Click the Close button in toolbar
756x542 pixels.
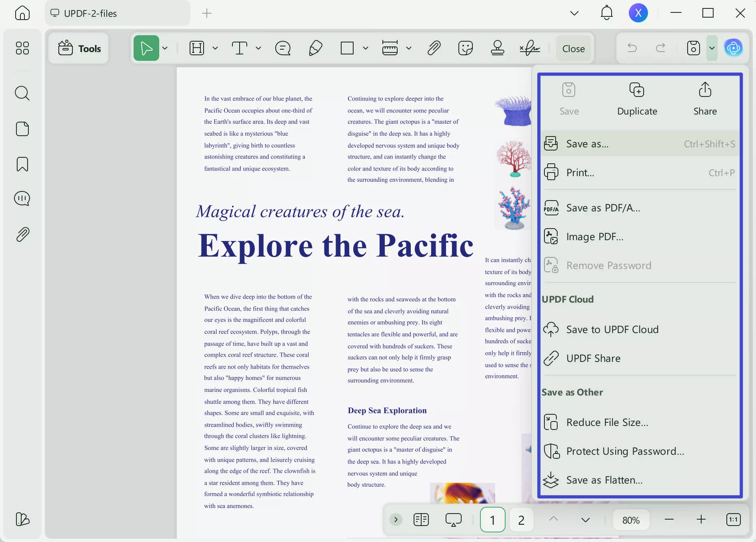coord(573,48)
